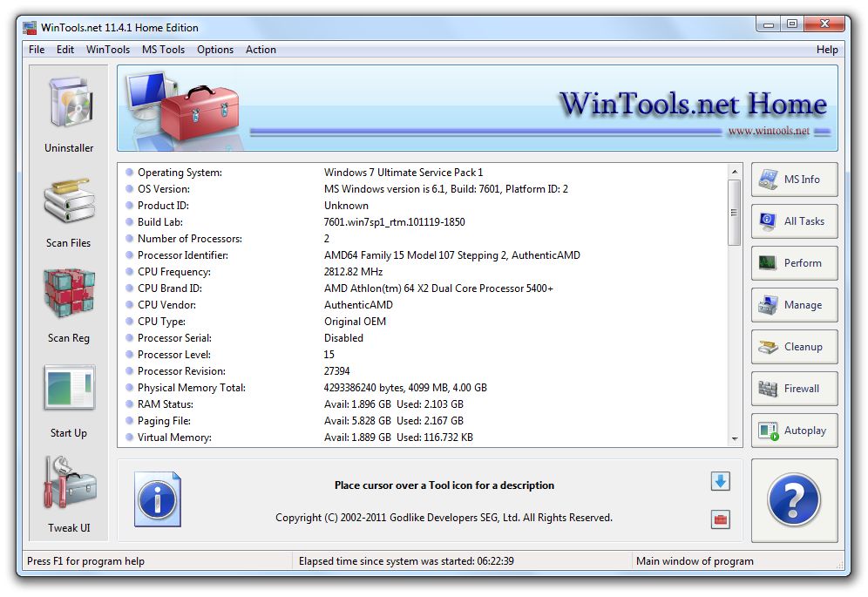This screenshot has width=868, height=597.
Task: Click the Processor Level label
Action: (173, 355)
